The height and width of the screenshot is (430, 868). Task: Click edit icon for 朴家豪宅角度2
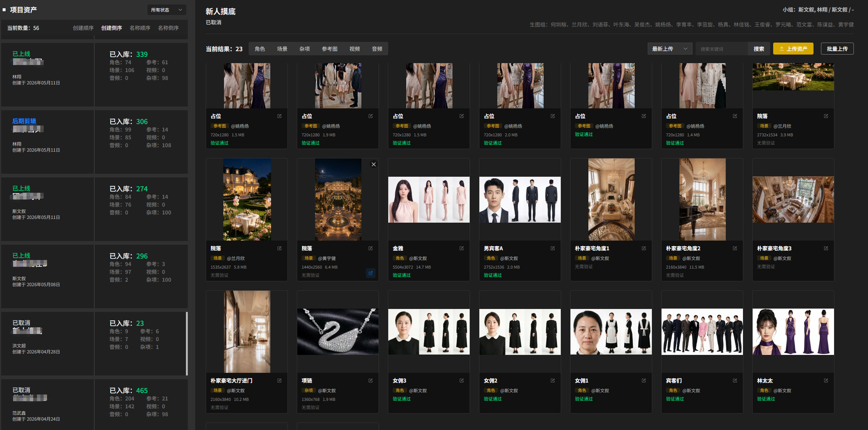point(735,248)
